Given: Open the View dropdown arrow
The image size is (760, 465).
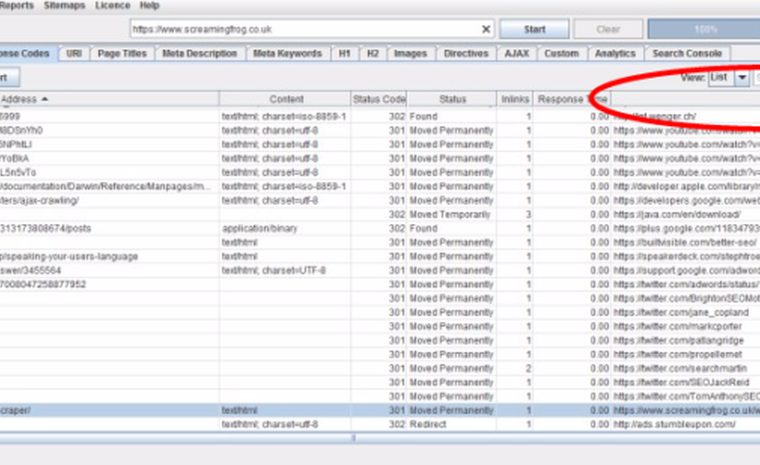Looking at the screenshot, I should 742,78.
